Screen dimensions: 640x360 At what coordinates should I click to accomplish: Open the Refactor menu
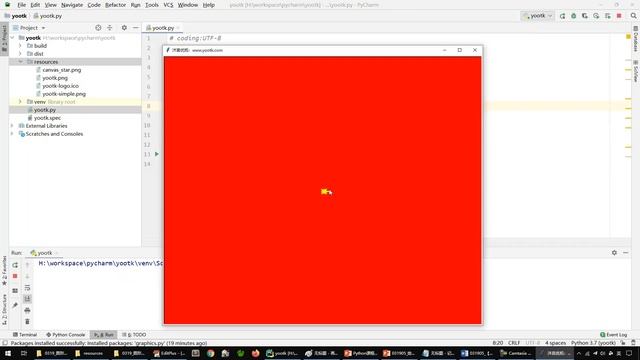click(115, 5)
